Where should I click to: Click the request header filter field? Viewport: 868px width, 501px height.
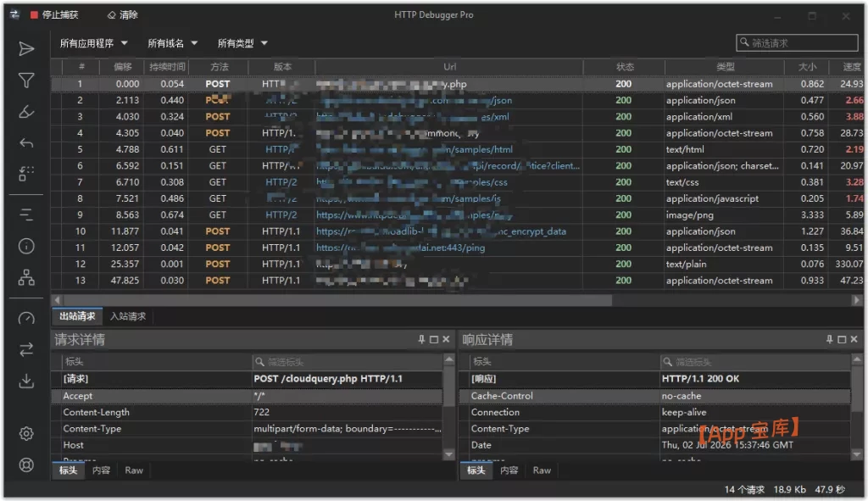(x=347, y=362)
